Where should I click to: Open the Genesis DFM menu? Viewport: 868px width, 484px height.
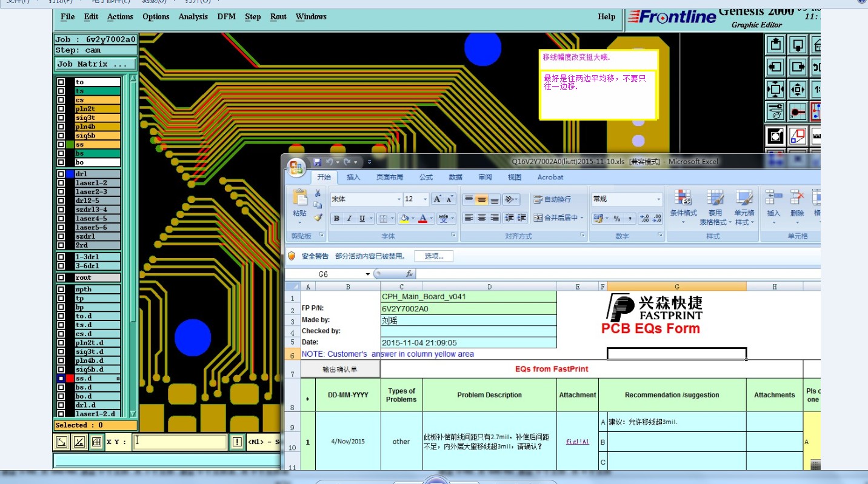pos(227,16)
